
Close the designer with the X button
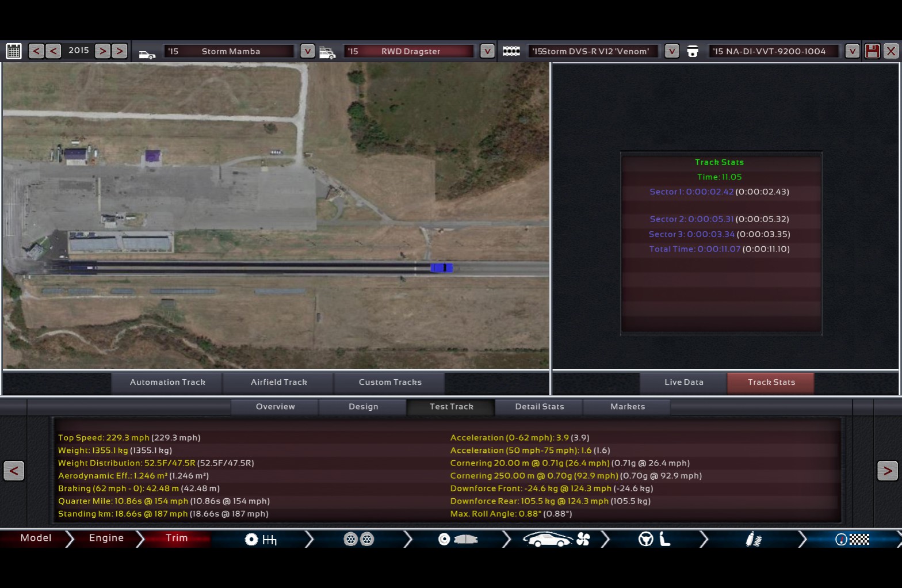coord(891,51)
